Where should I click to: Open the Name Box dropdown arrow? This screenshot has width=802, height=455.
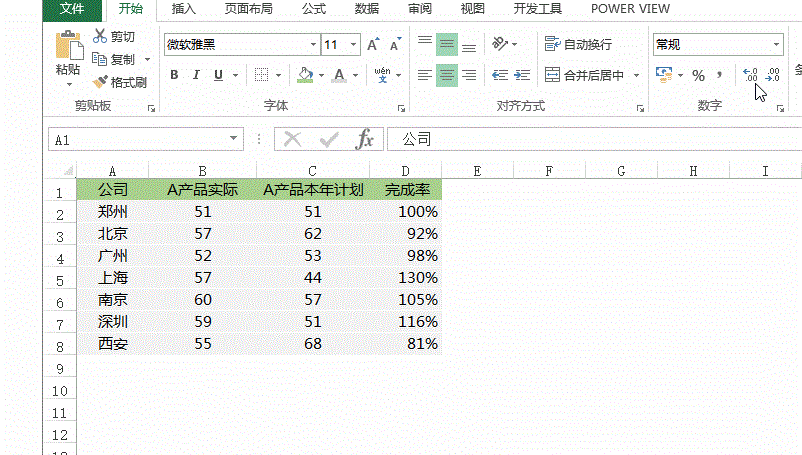[235, 140]
